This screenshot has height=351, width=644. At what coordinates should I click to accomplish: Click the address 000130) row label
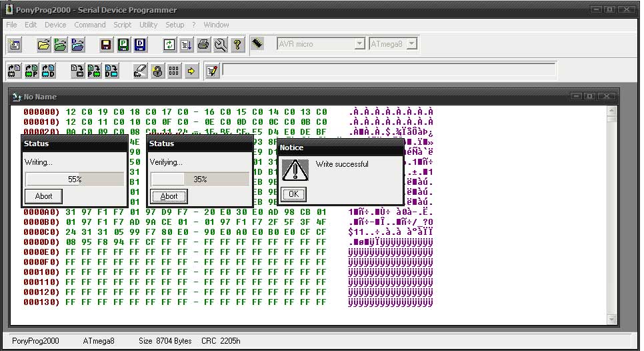tap(41, 302)
